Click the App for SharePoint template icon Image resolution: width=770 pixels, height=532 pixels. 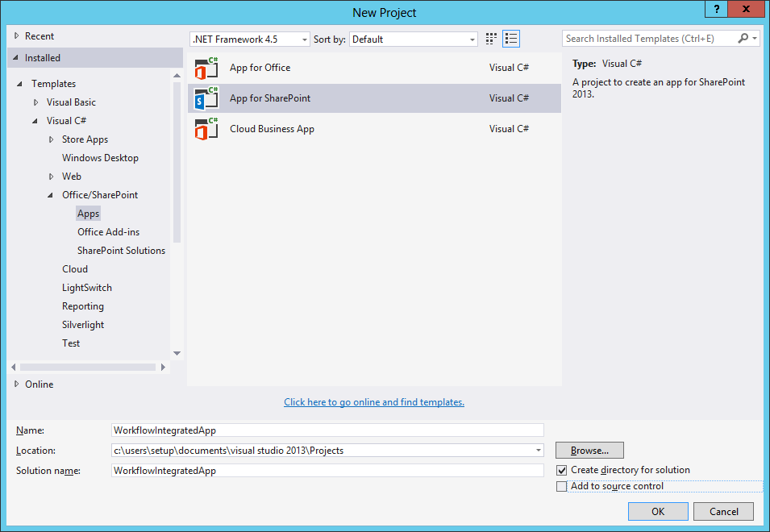pyautogui.click(x=206, y=98)
